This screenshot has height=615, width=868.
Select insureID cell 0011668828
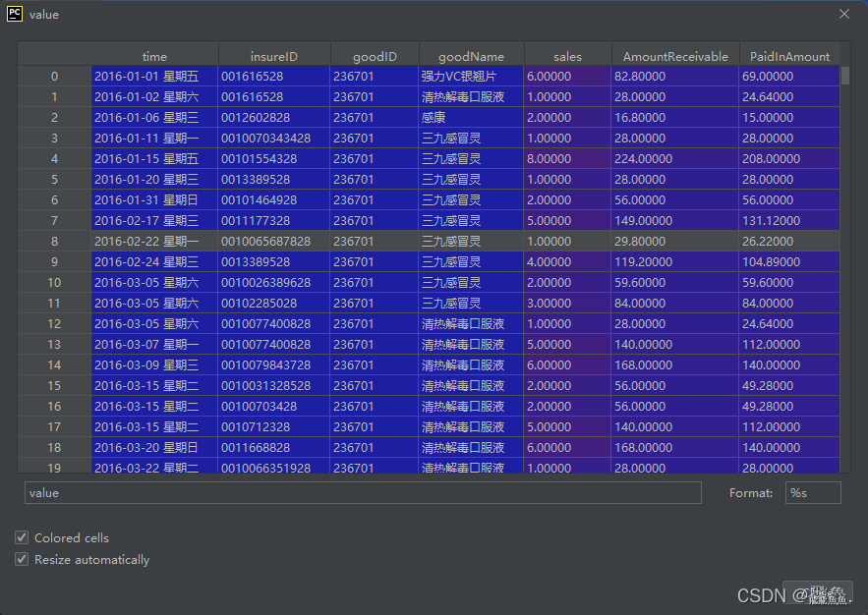[274, 447]
